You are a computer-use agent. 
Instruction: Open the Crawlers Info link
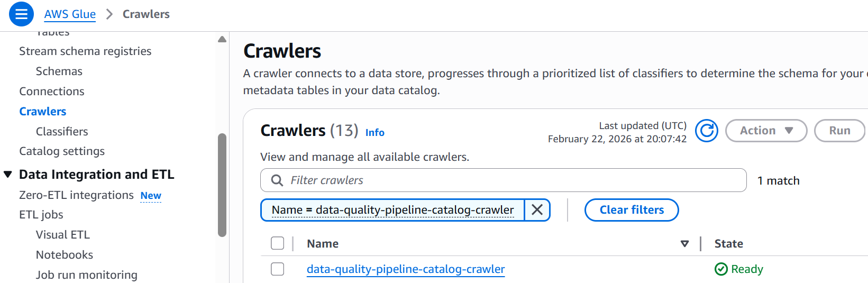374,133
